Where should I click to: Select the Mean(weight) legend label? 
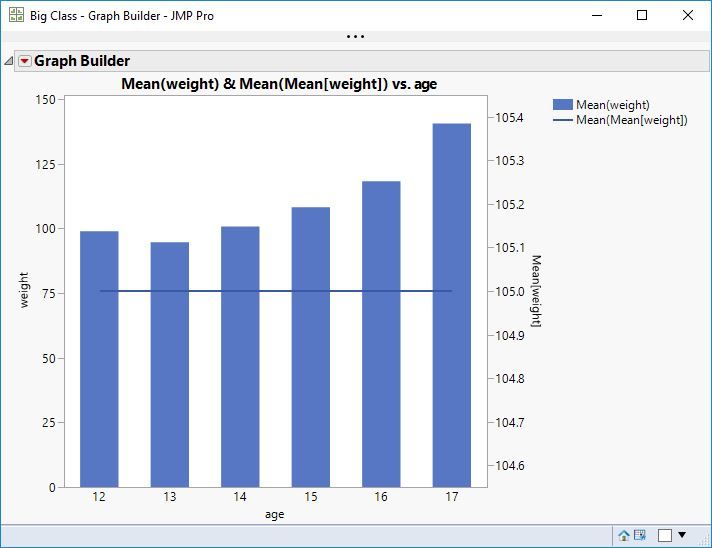(x=613, y=105)
